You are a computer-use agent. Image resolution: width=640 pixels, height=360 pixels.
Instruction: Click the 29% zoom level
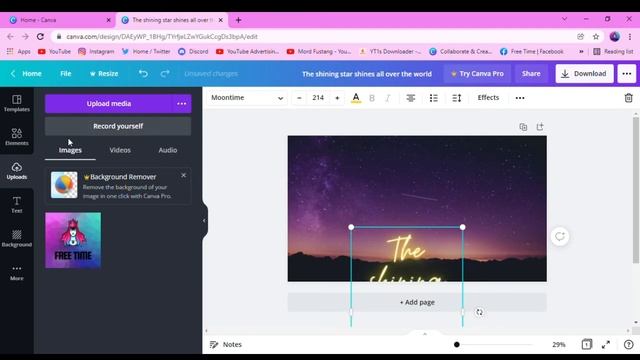559,344
